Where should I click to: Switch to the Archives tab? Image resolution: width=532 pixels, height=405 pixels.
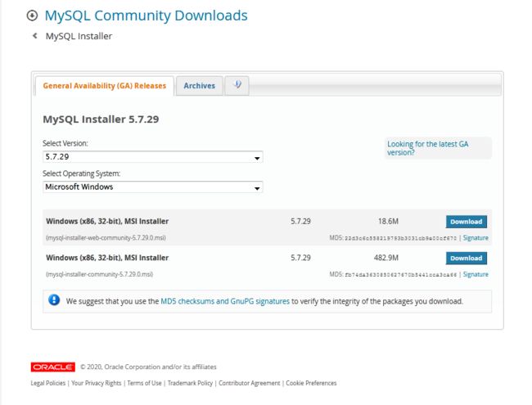(200, 86)
